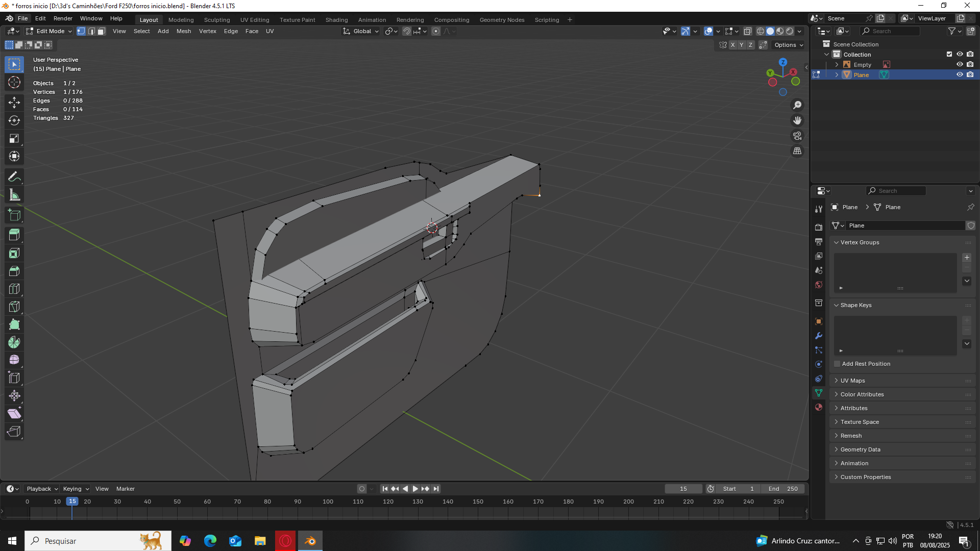Click the Loop Cut tool icon
Image resolution: width=980 pixels, height=551 pixels.
pyautogui.click(x=14, y=289)
